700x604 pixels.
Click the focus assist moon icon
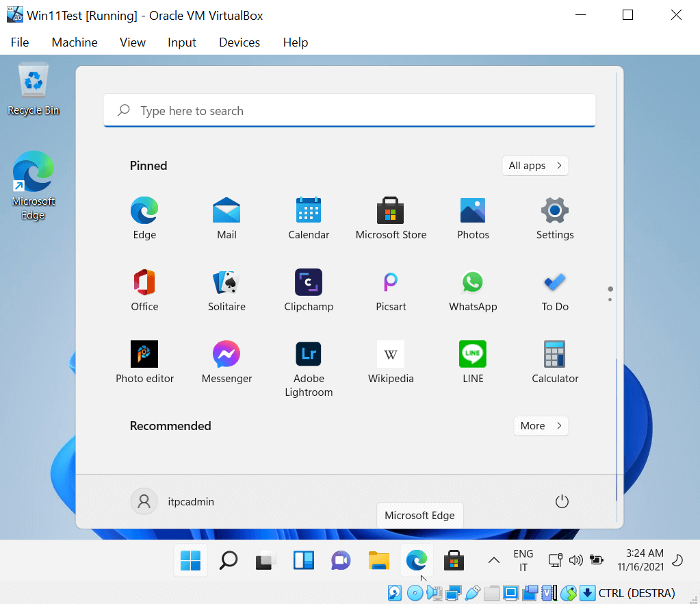pos(677,560)
